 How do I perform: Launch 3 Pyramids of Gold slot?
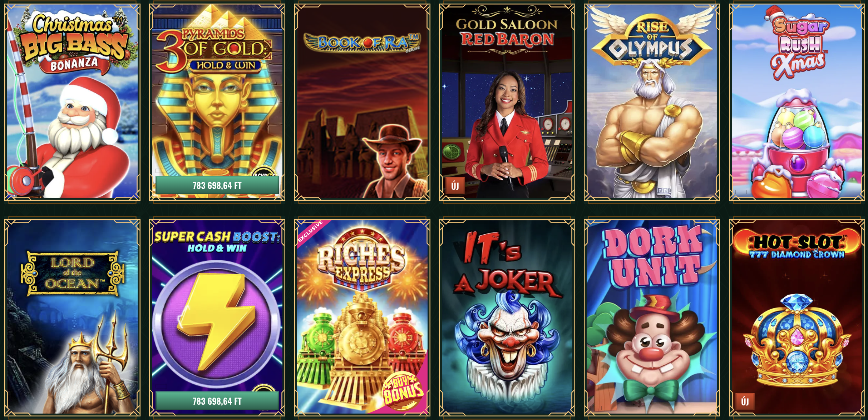click(x=217, y=101)
